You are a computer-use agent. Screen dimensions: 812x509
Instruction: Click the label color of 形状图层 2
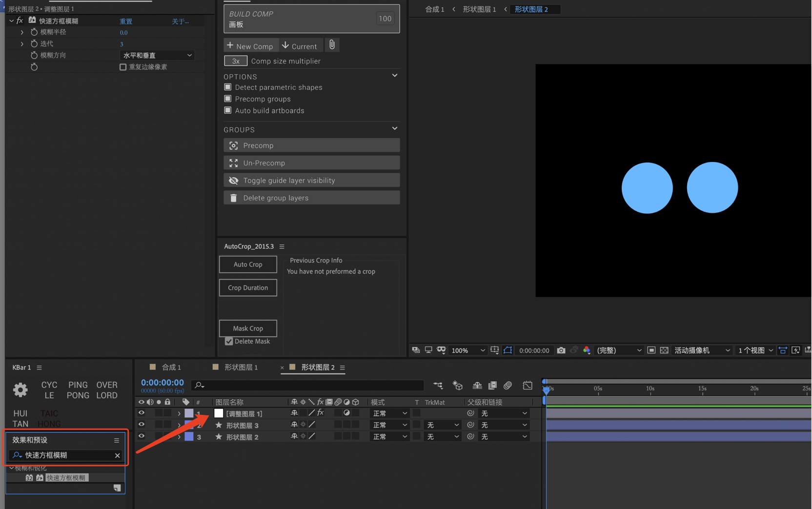pyautogui.click(x=189, y=436)
